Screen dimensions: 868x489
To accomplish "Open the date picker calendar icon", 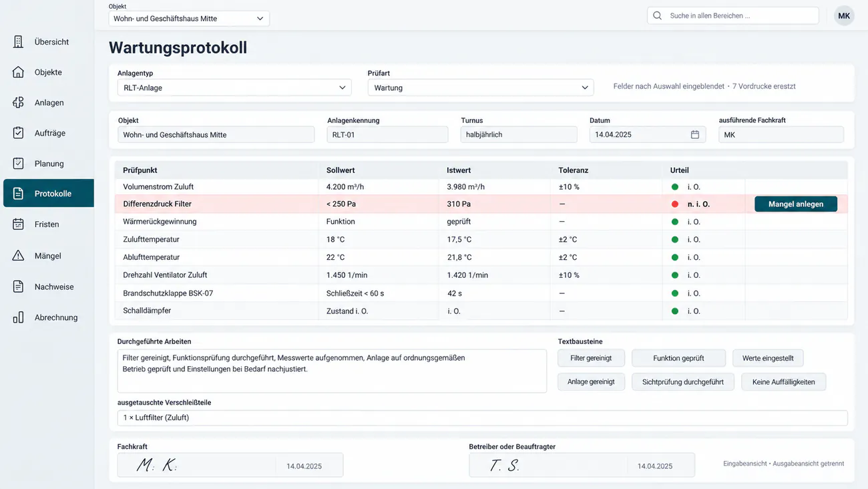I will point(694,134).
